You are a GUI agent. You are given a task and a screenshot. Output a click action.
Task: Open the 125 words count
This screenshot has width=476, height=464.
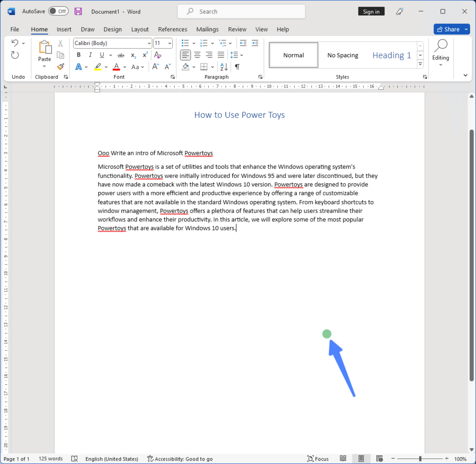click(x=51, y=459)
